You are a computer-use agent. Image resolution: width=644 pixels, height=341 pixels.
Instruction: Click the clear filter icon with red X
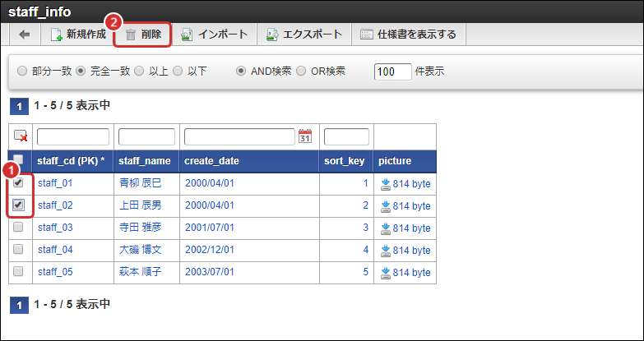[21, 136]
